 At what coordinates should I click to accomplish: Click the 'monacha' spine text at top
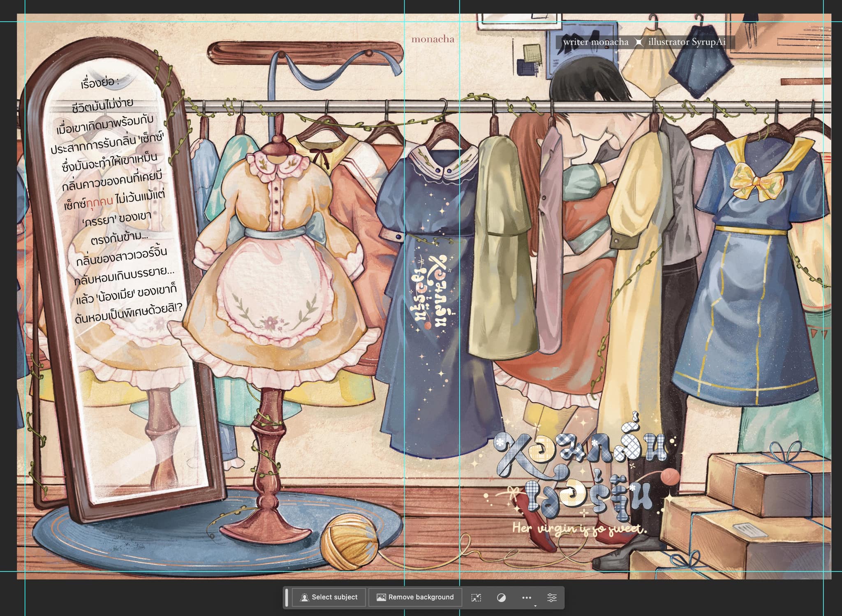[x=433, y=39]
